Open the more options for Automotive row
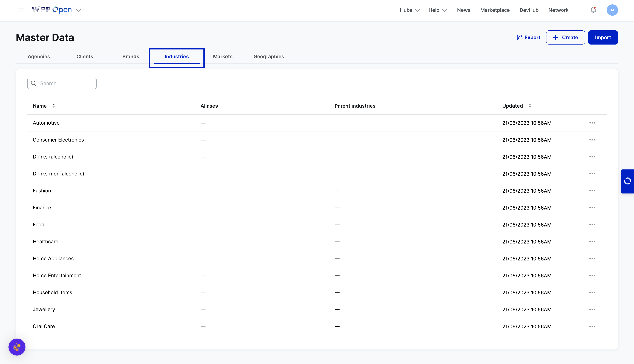 point(592,123)
